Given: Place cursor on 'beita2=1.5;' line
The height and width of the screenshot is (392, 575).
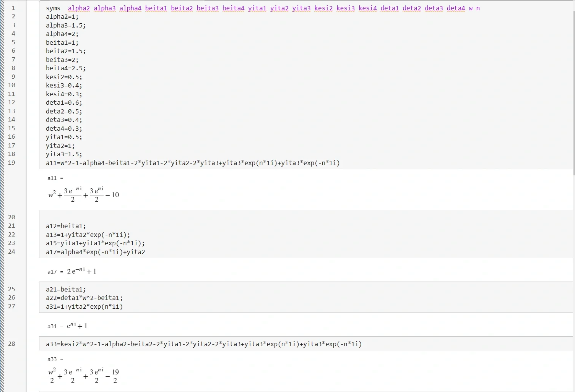Looking at the screenshot, I should (66, 51).
